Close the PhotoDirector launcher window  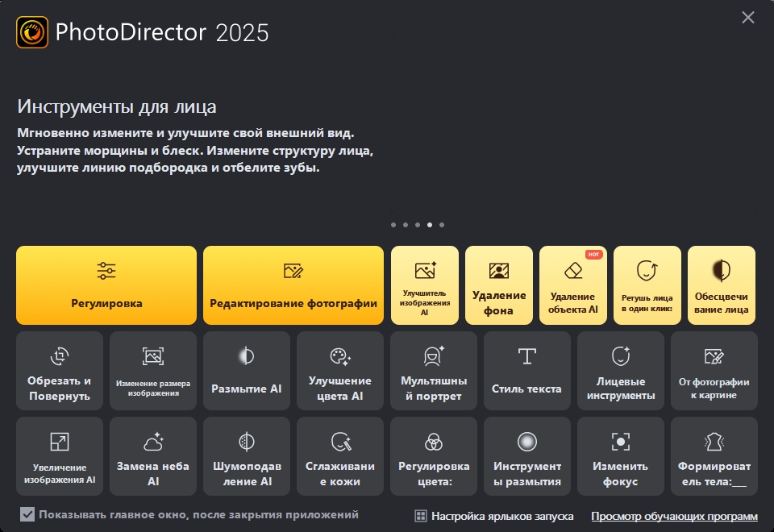[x=748, y=17]
